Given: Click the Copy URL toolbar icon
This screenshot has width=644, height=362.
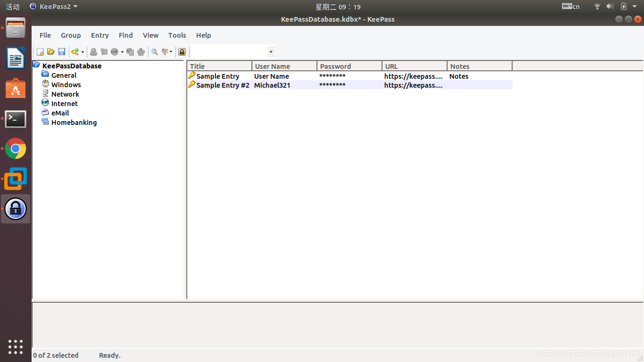Looking at the screenshot, I should (130, 52).
